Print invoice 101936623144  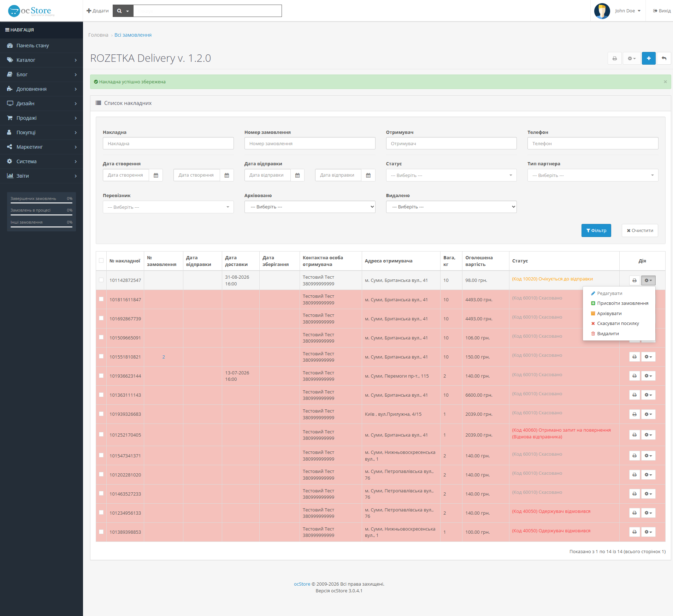634,376
